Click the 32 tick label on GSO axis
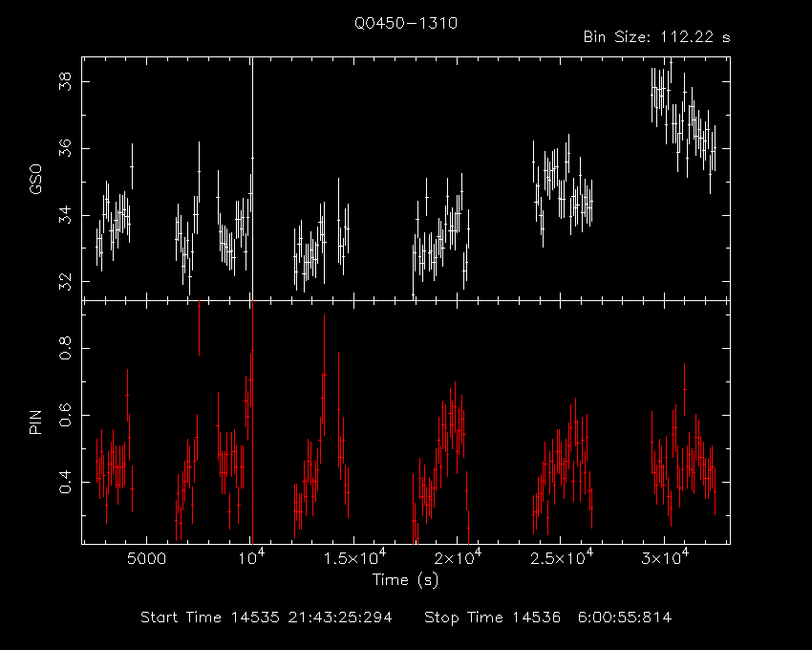Viewport: 812px width, 650px height. pyautogui.click(x=66, y=282)
